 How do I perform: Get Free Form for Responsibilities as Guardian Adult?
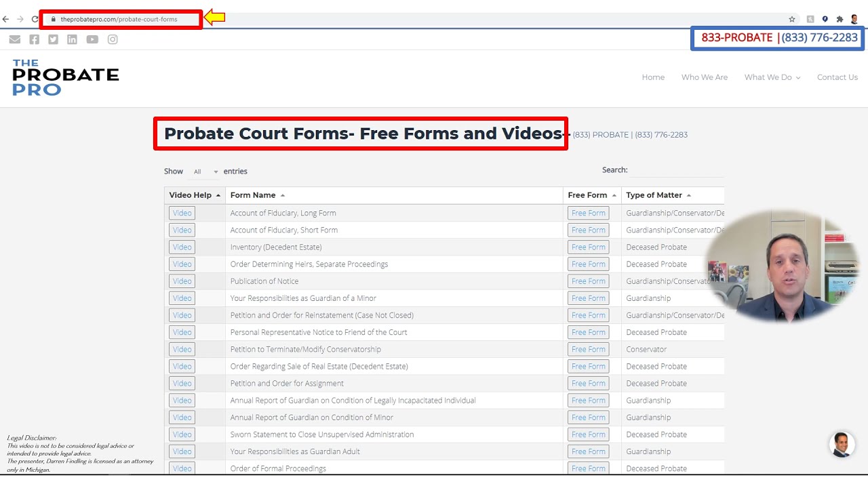pyautogui.click(x=588, y=451)
